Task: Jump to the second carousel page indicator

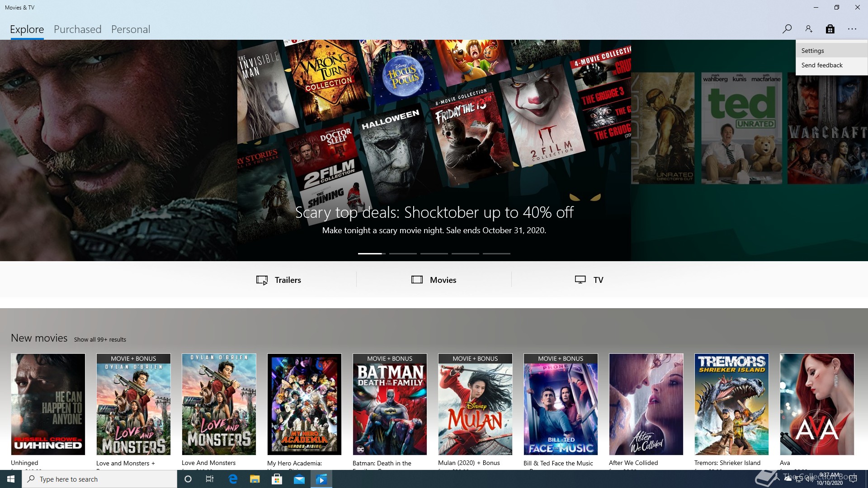Action: click(x=403, y=253)
